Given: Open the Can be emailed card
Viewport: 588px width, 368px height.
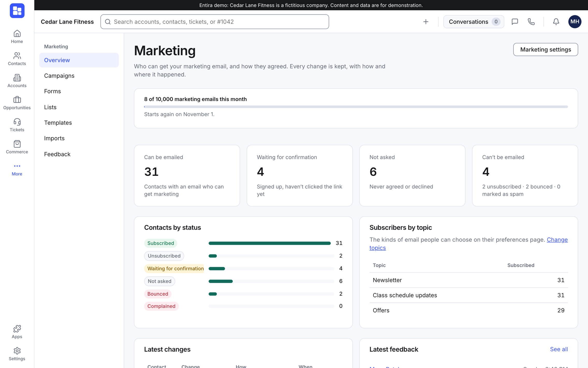Looking at the screenshot, I should pos(187,175).
